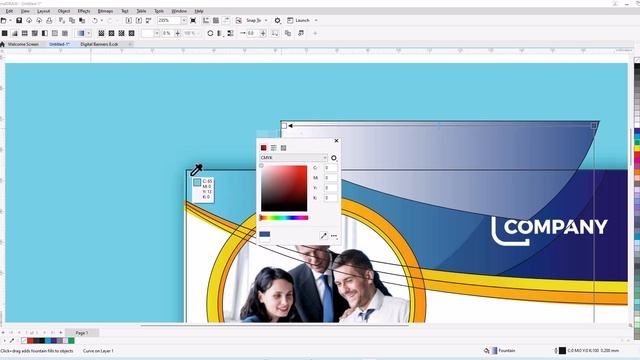Image resolution: width=640 pixels, height=360 pixels.
Task: Select the conical fountain fill type
Action: click(121, 33)
